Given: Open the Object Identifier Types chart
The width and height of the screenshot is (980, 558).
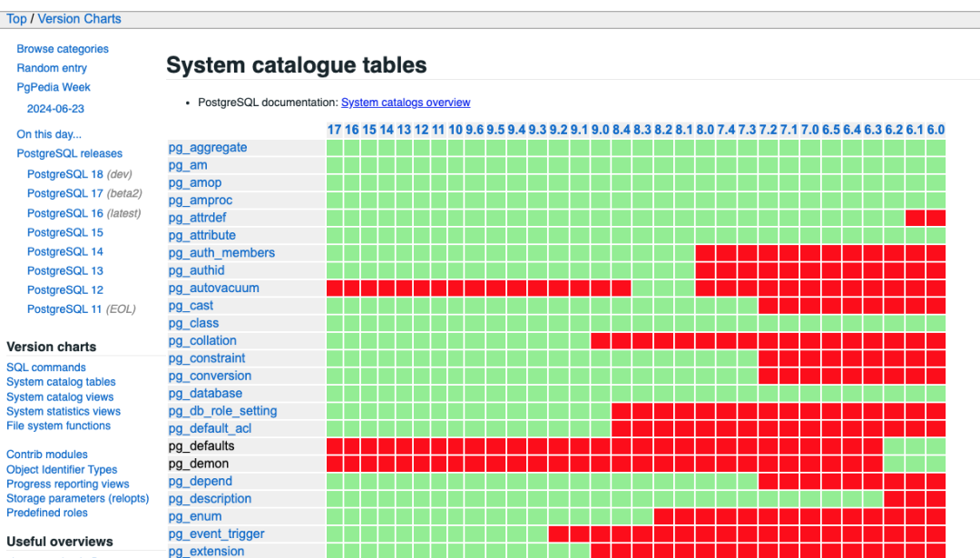Looking at the screenshot, I should [x=62, y=469].
